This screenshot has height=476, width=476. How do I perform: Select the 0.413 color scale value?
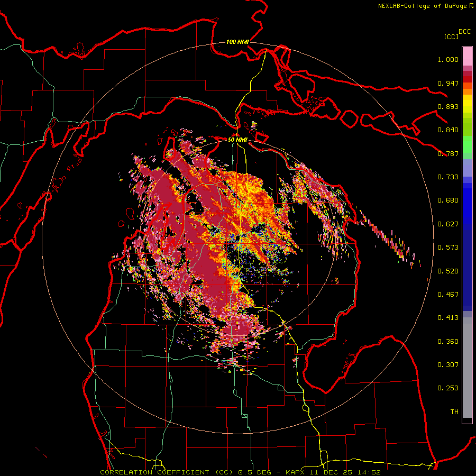point(448,318)
